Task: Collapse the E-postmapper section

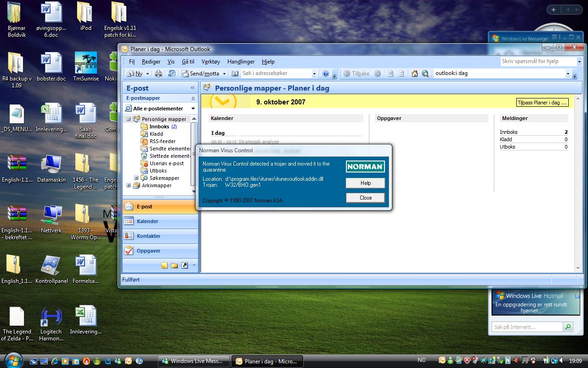Action: (193, 98)
